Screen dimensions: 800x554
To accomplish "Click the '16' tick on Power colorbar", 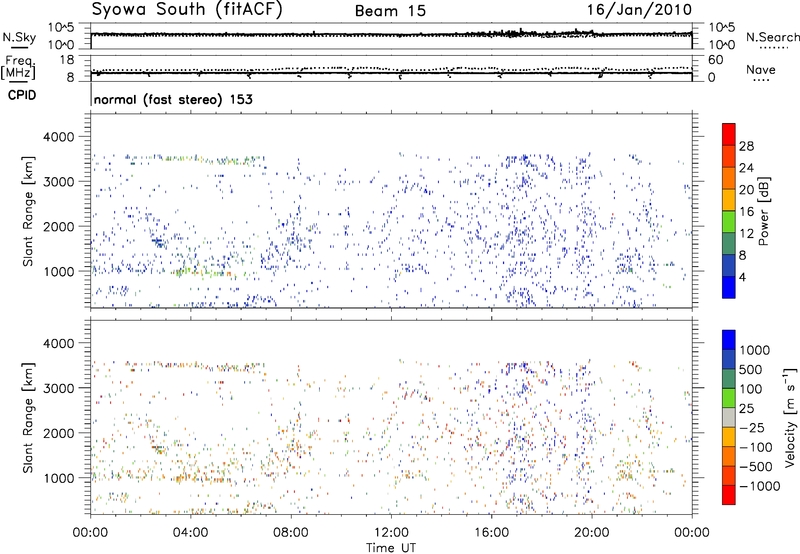I will pyautogui.click(x=746, y=211).
